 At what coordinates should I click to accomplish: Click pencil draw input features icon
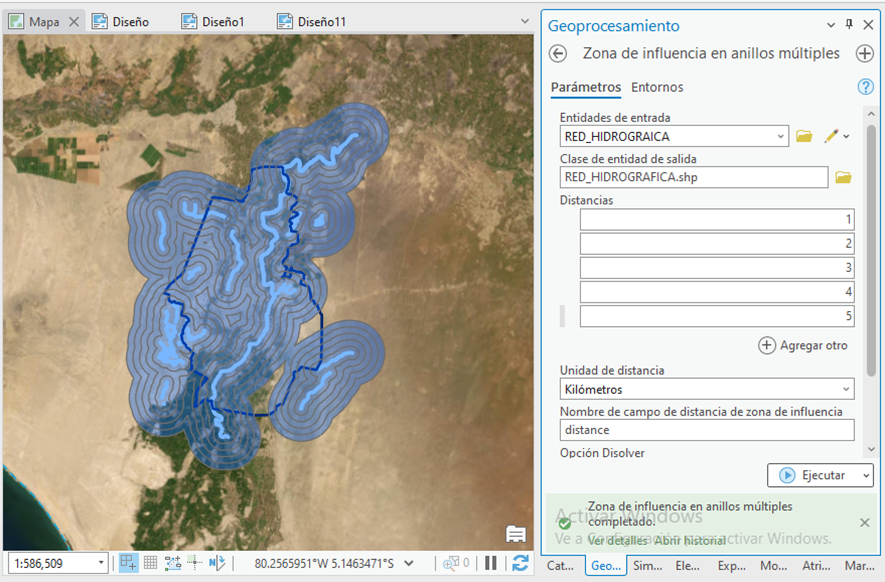831,136
